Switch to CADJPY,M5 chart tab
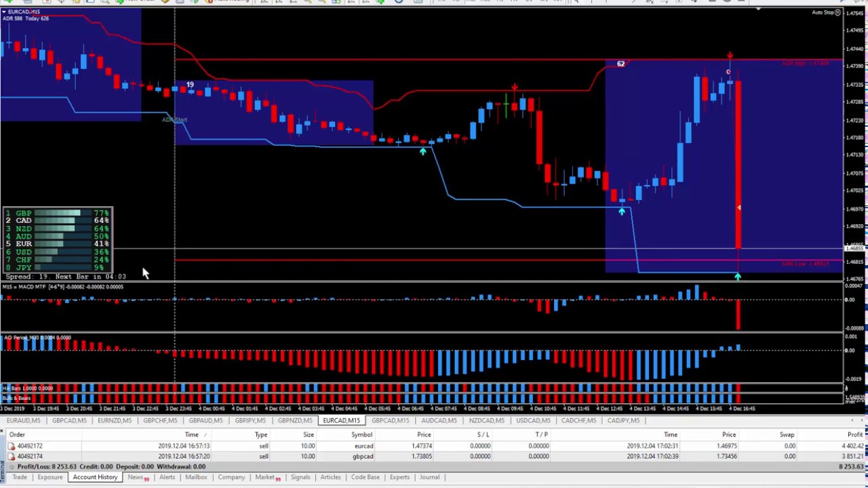 click(x=623, y=420)
